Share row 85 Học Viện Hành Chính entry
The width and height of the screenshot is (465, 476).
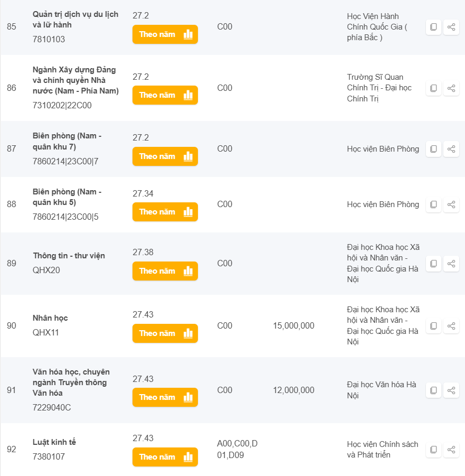pyautogui.click(x=451, y=27)
